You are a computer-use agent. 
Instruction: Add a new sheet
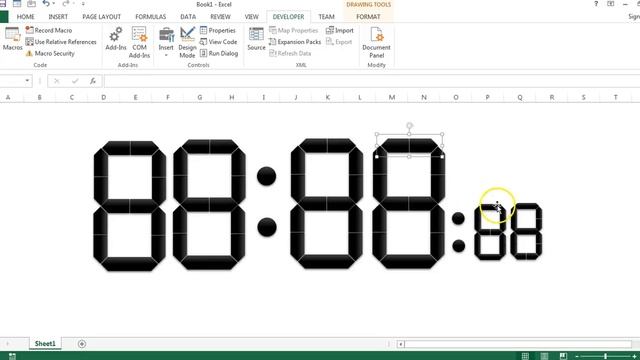click(82, 344)
